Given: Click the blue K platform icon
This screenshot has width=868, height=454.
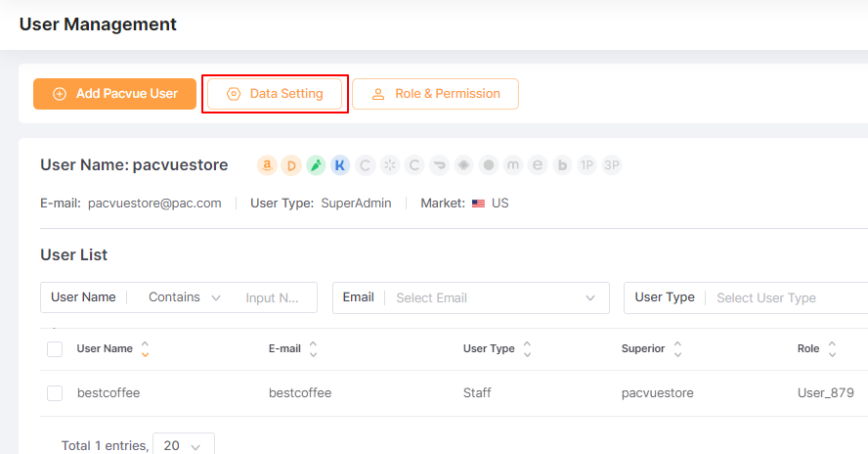Looking at the screenshot, I should [x=340, y=165].
